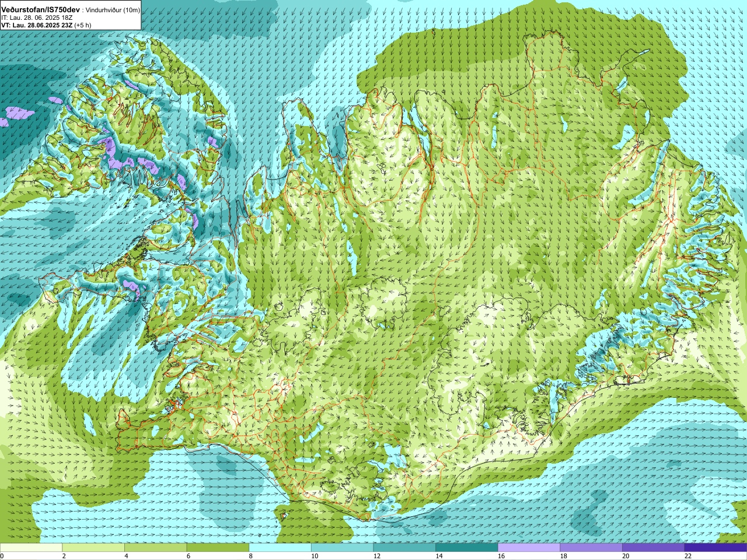The height and width of the screenshot is (560, 747).
Task: Click the legend value 8
Action: click(250, 556)
